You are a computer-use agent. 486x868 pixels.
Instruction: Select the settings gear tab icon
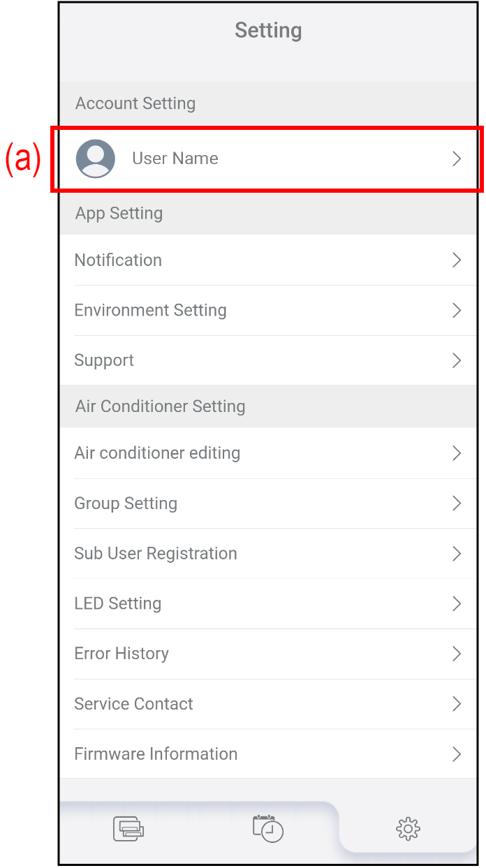[408, 829]
